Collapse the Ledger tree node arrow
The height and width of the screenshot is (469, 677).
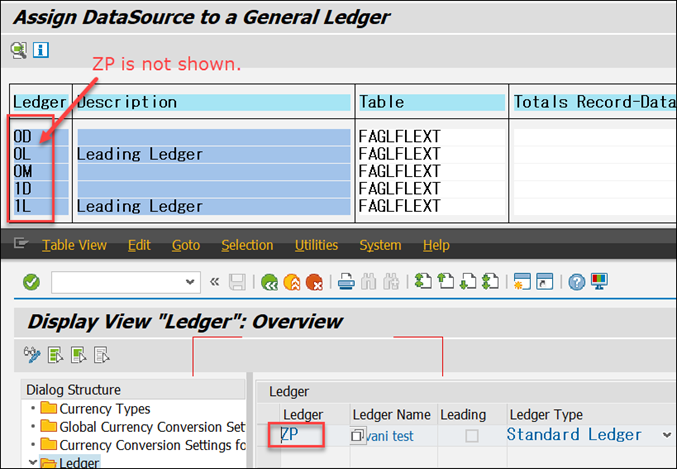pos(32,463)
